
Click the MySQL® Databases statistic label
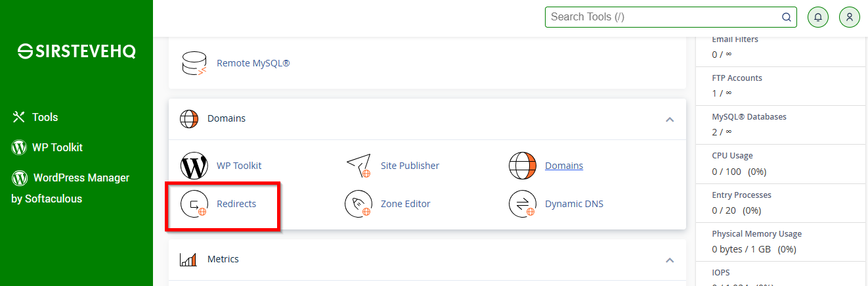[749, 116]
